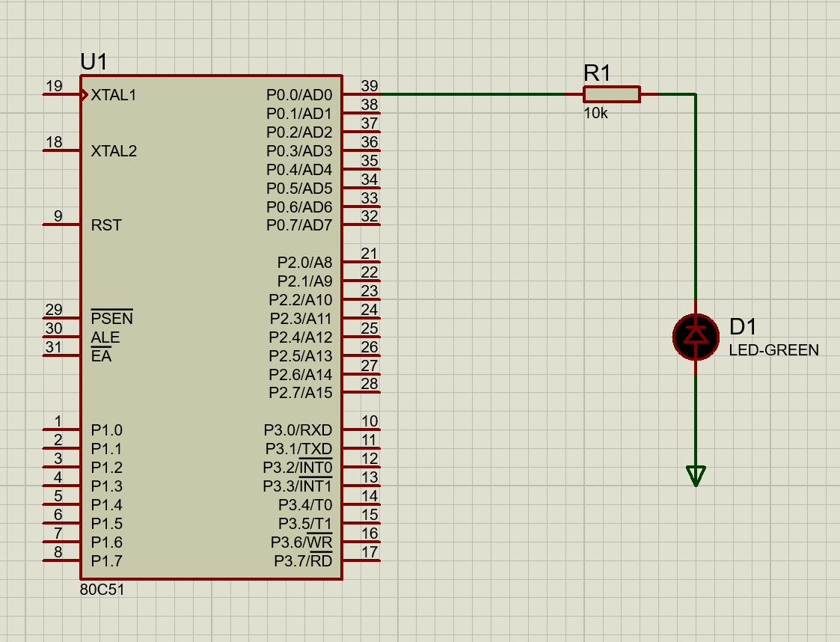The height and width of the screenshot is (642, 840).
Task: Click the P2.7/A15 pin label
Action: [300, 393]
